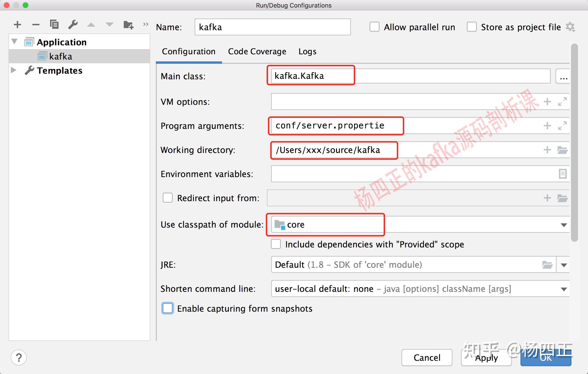Show more toolbar actions chevrons
The height and width of the screenshot is (374, 588).
tap(145, 24)
